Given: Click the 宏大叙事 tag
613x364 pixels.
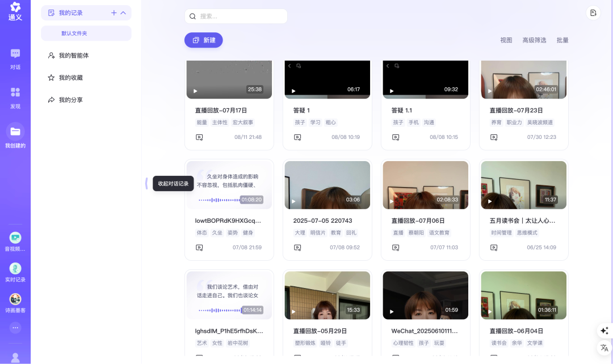Looking at the screenshot, I should (x=243, y=122).
